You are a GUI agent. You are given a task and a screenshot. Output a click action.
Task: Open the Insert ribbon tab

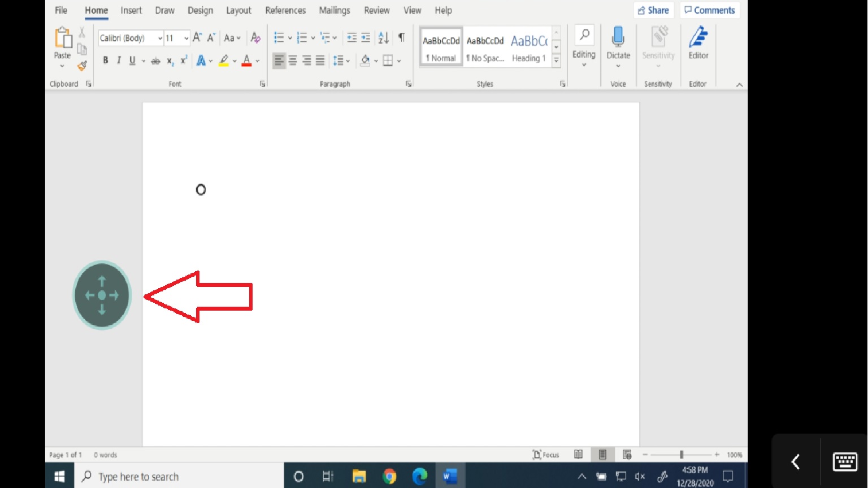tap(131, 10)
